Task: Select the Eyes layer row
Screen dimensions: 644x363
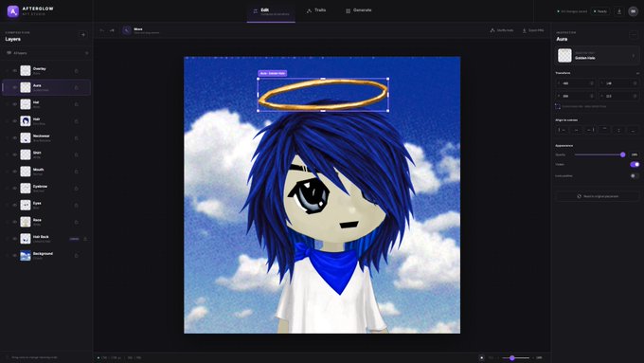Action: [46, 205]
